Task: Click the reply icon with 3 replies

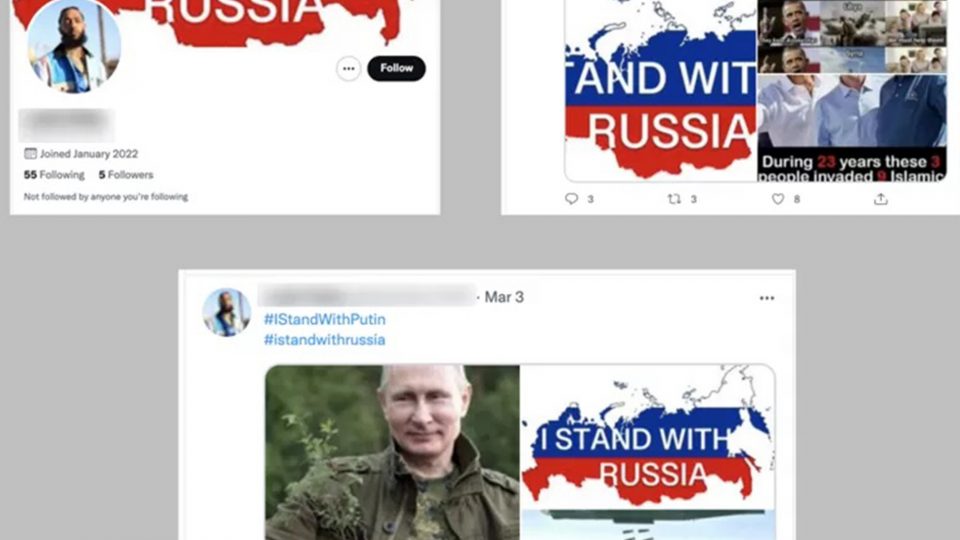Action: 571,199
